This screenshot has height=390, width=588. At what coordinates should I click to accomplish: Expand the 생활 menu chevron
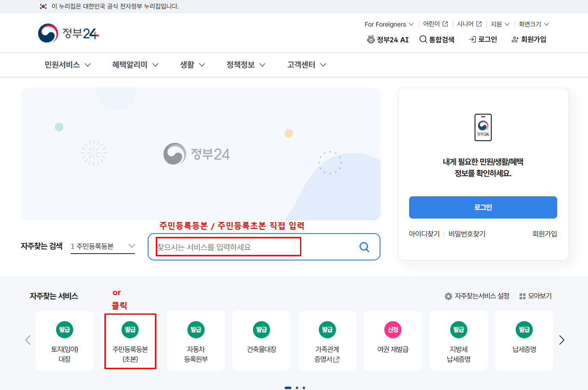click(202, 65)
